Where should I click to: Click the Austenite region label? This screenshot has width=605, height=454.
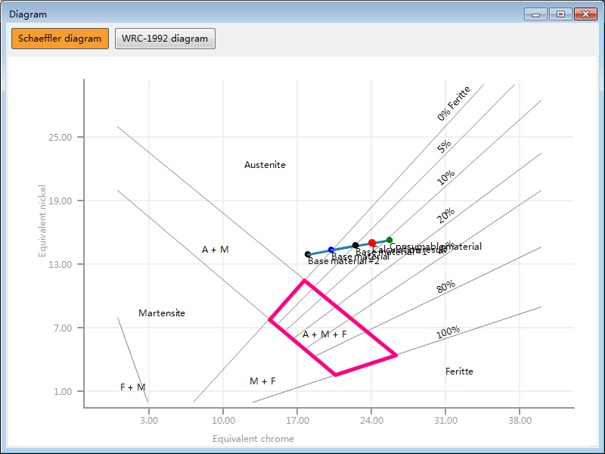[265, 165]
